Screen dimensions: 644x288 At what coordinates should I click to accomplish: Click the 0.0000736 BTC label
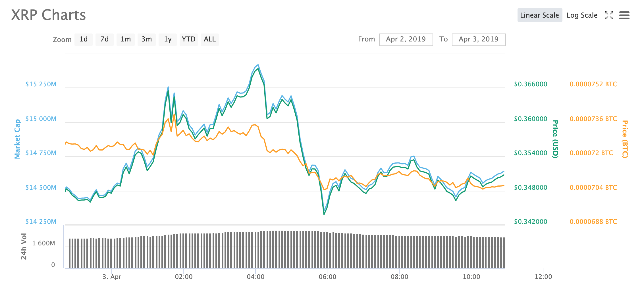(x=593, y=119)
